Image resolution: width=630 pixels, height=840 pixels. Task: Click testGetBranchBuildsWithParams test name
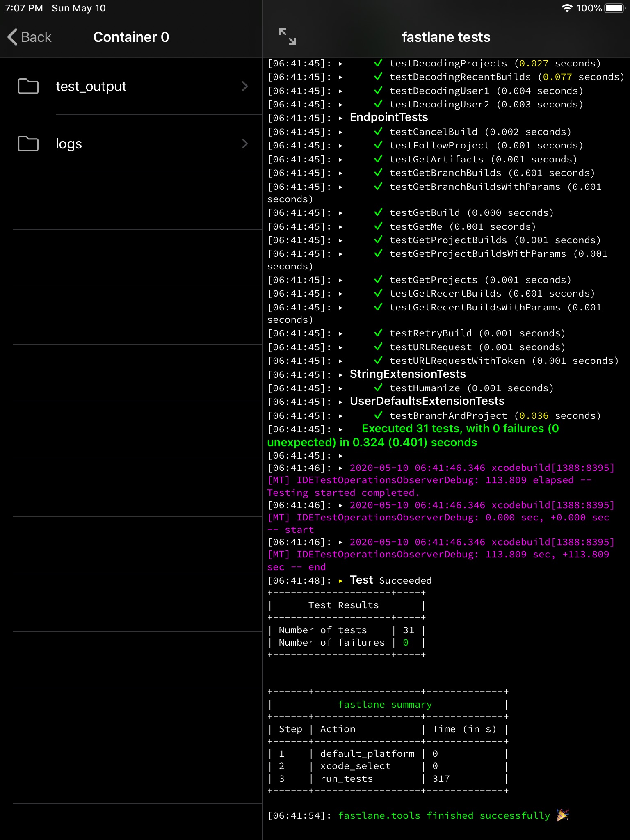tap(475, 187)
